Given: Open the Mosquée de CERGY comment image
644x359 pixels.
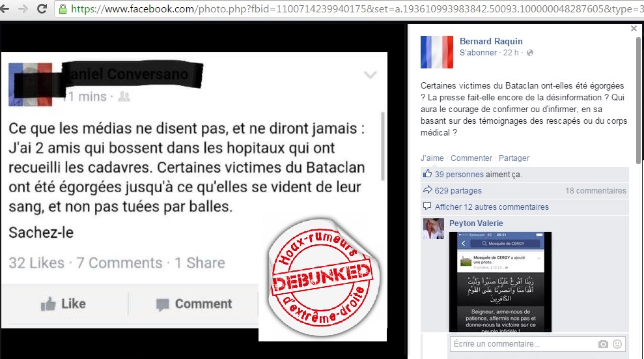Looking at the screenshot, I should coord(500,281).
